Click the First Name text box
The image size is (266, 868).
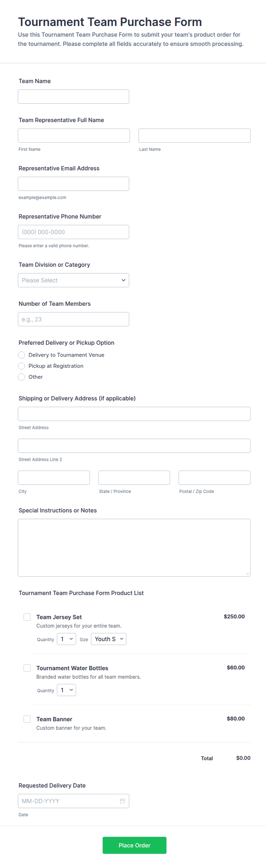tap(74, 136)
